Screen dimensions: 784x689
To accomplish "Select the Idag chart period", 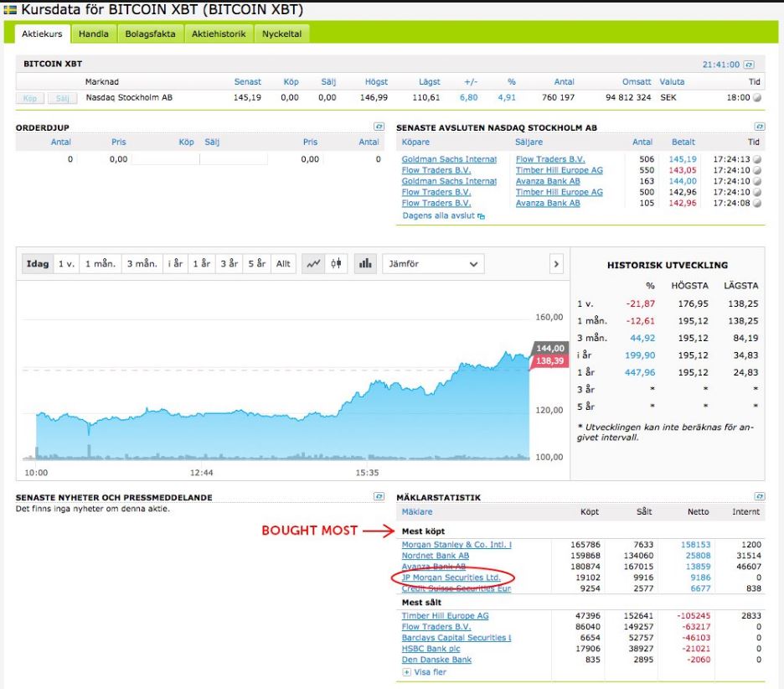I will (x=37, y=263).
